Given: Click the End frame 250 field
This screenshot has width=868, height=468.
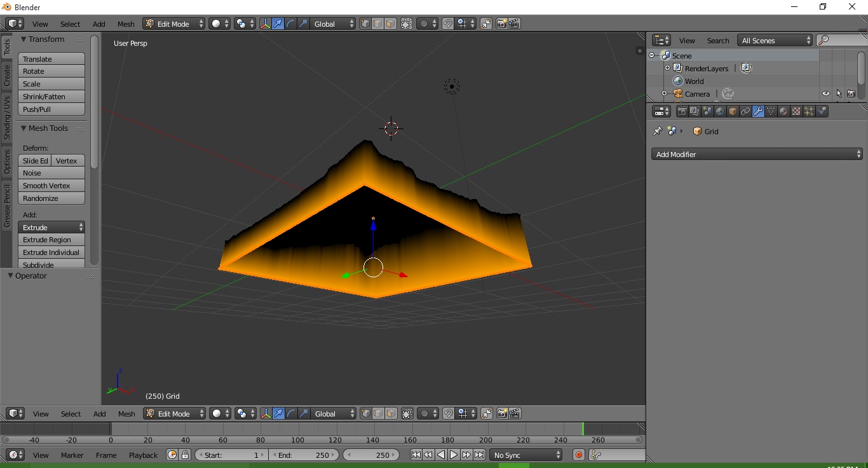Looking at the screenshot, I should (x=304, y=455).
